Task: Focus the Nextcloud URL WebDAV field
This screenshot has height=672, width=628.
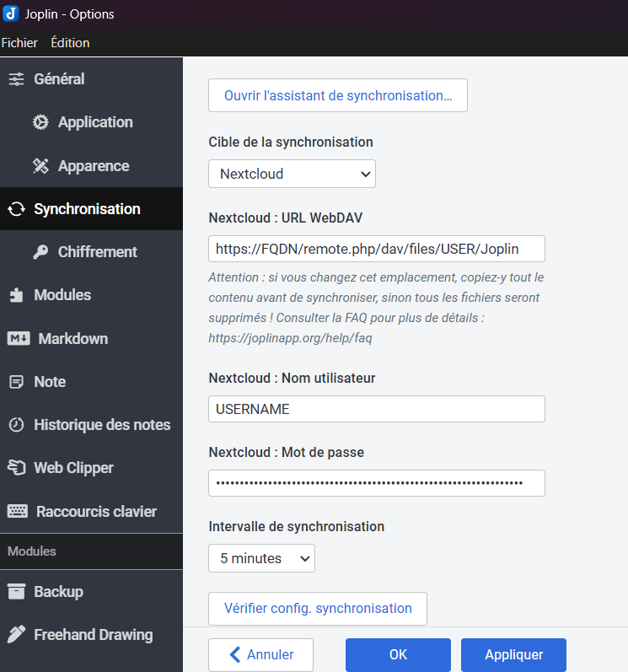Action: (x=377, y=249)
